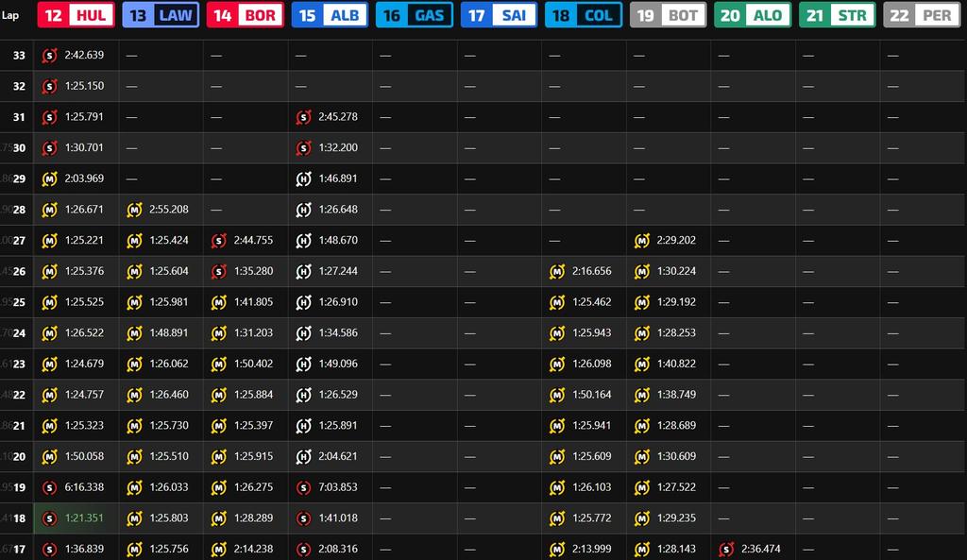Click the lap 25 row number
Viewport: 967px width, 560px height.
click(19, 302)
